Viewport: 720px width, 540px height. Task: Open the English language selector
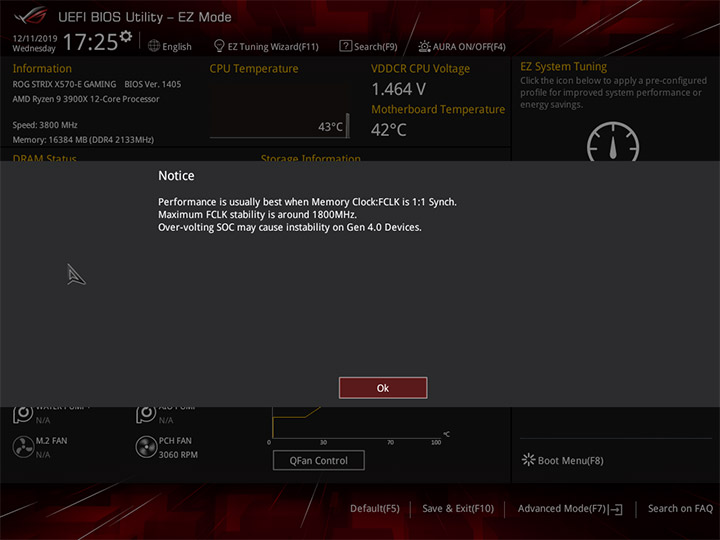click(177, 46)
